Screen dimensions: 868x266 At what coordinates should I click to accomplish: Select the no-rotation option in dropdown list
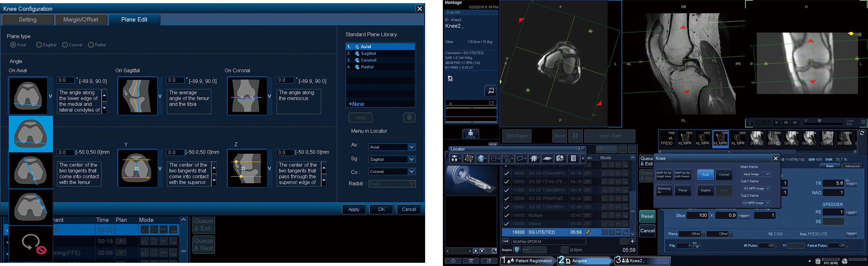point(31,244)
